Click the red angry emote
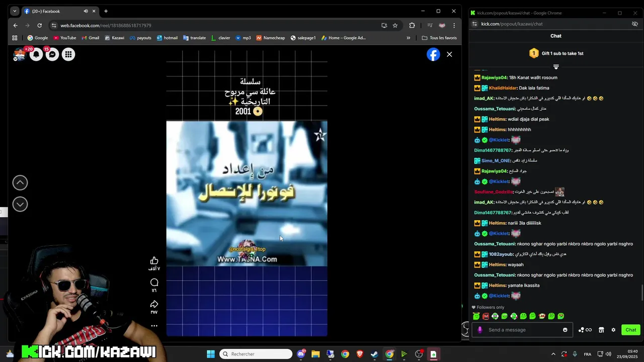 pos(486,316)
